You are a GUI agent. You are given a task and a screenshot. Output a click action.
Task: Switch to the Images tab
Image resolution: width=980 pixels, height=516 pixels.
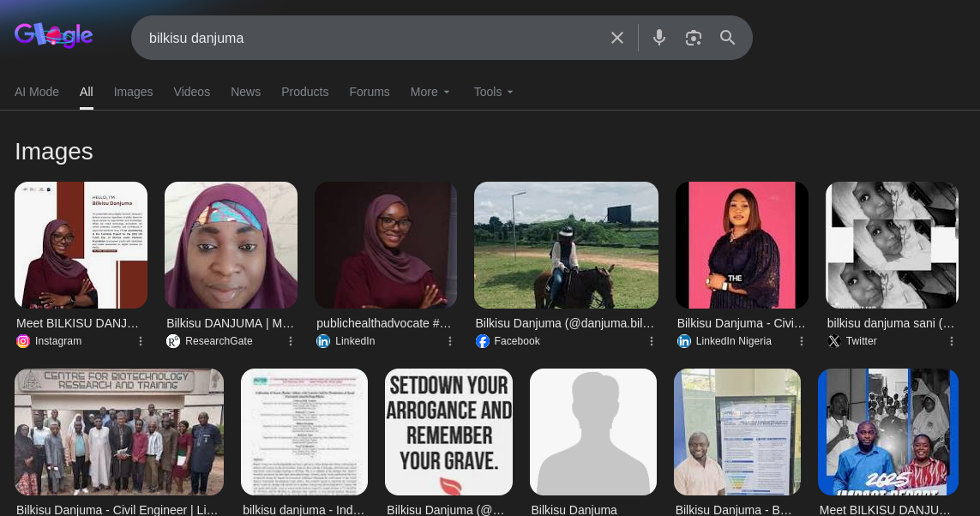[133, 92]
